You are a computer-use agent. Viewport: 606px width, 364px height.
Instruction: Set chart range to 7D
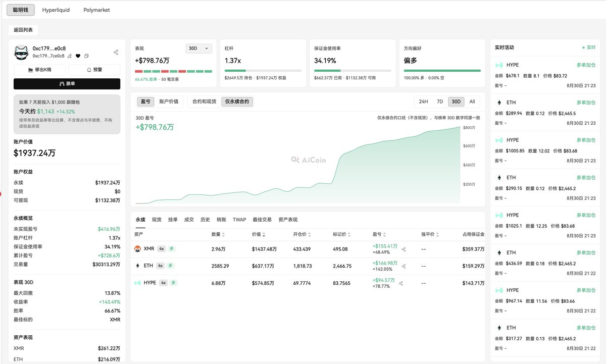pos(440,101)
